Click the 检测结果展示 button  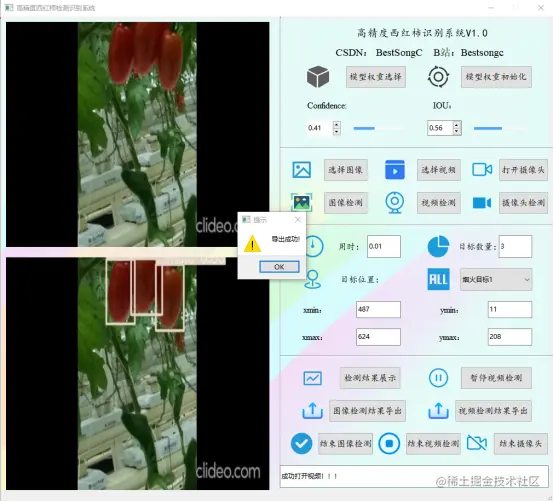coord(370,378)
